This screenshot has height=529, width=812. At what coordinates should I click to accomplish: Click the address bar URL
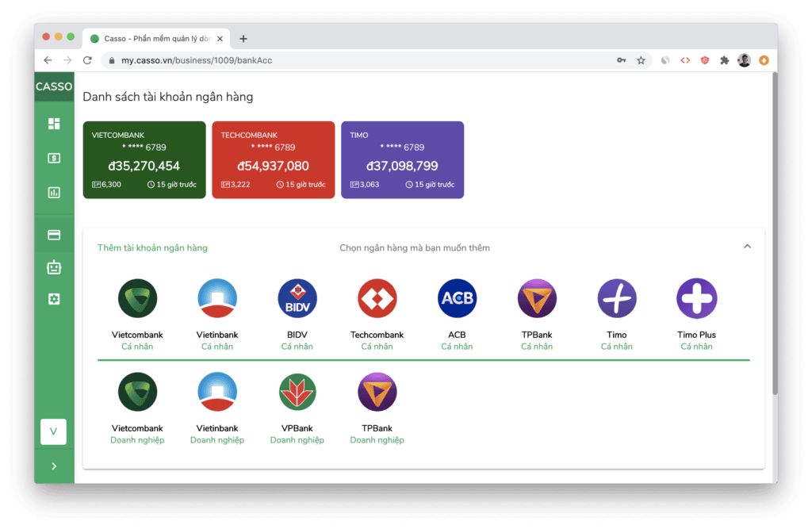[197, 60]
